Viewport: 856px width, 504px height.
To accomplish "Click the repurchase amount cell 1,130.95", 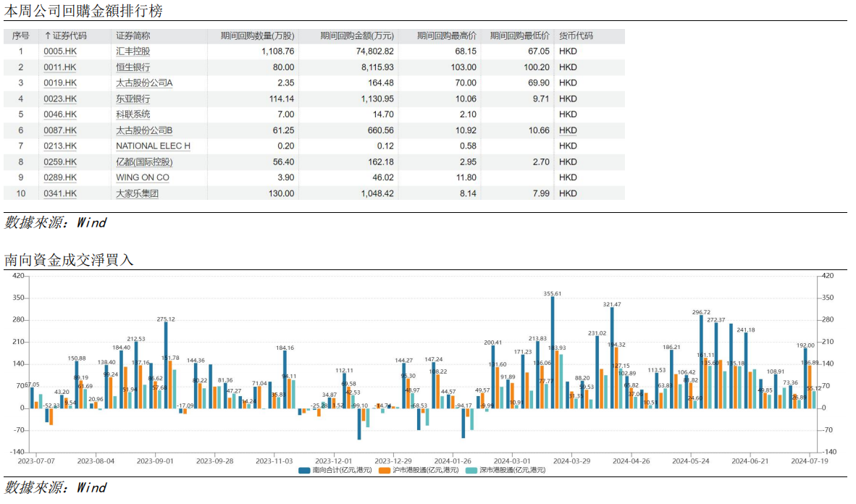I will (x=377, y=98).
